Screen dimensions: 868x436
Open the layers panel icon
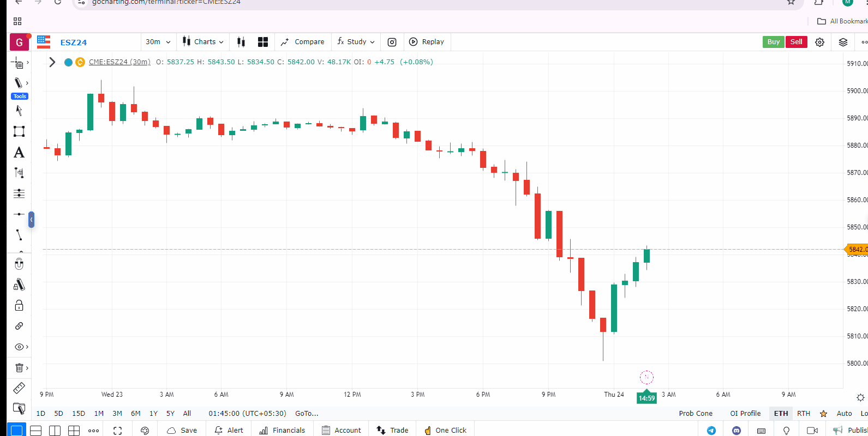(x=843, y=42)
